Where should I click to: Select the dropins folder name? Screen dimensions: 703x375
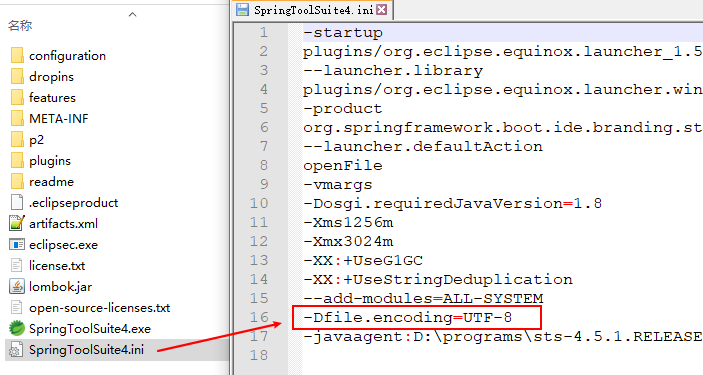tap(51, 77)
